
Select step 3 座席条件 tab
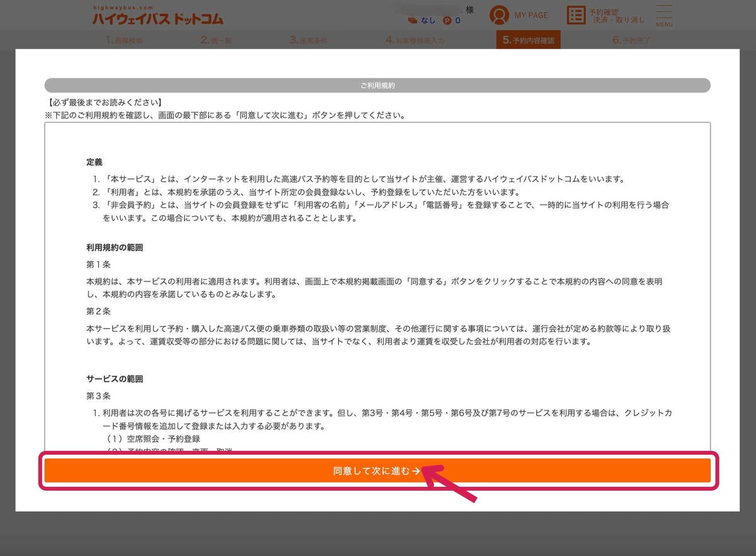(x=309, y=40)
